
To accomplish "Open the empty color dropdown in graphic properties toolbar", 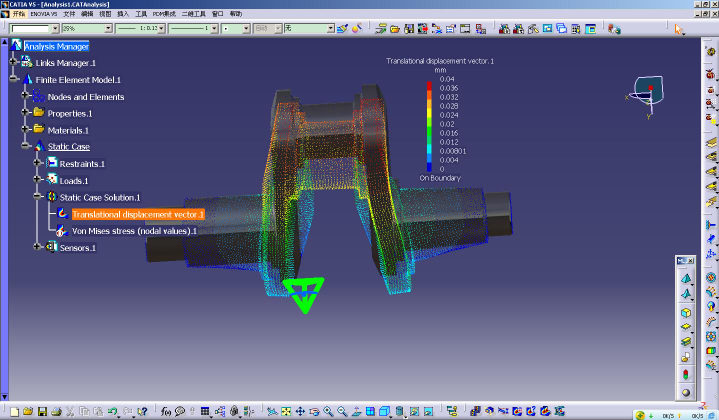I will click(55, 28).
